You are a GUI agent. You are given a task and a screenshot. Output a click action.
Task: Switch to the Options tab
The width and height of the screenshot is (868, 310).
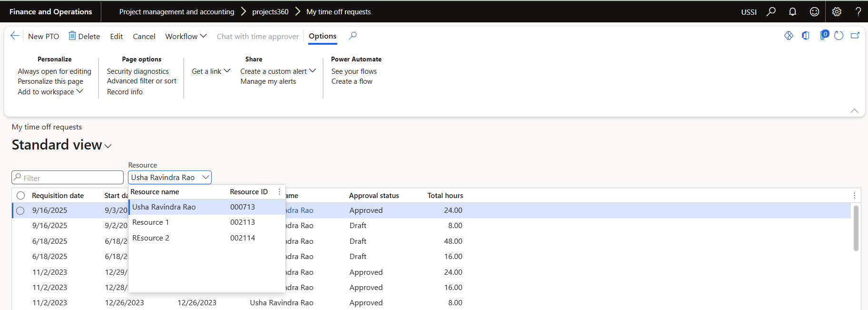[322, 36]
